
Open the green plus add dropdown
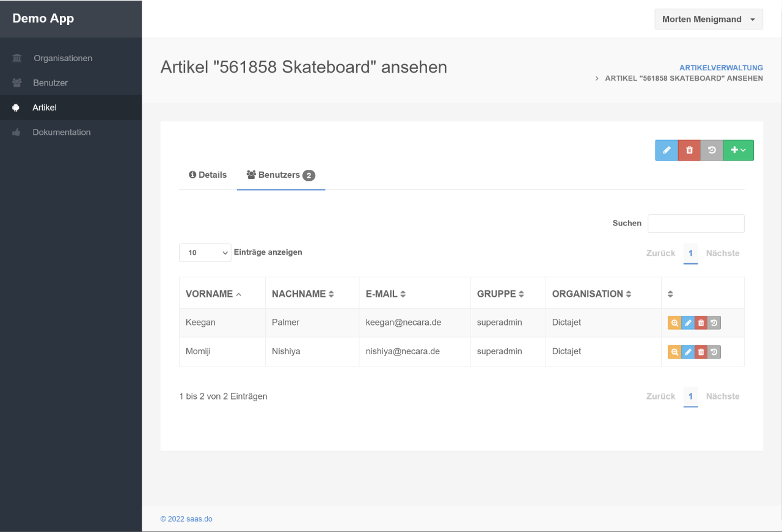[738, 150]
